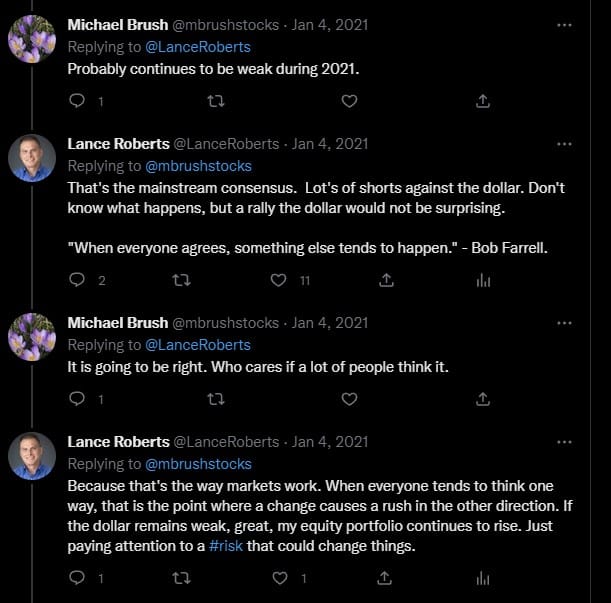Image resolution: width=611 pixels, height=603 pixels.
Task: Open more options on 'mainstream consensus' tweet
Action: [564, 144]
